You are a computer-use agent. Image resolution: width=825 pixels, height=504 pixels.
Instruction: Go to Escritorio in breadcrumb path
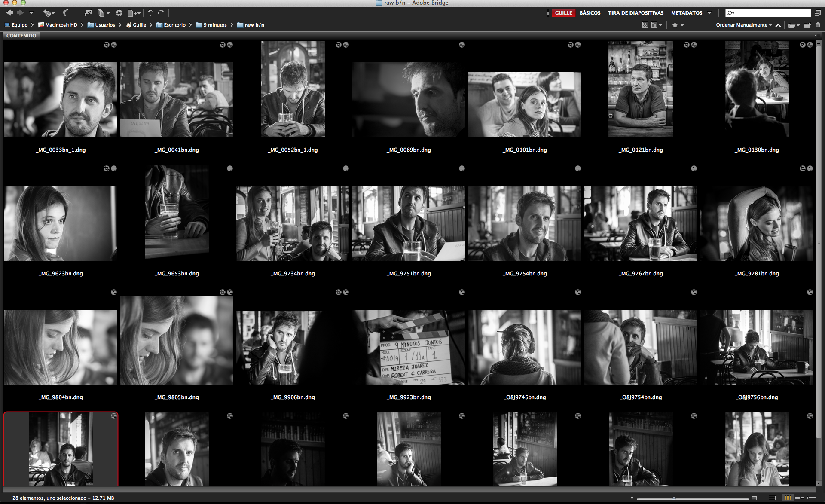[x=174, y=25]
